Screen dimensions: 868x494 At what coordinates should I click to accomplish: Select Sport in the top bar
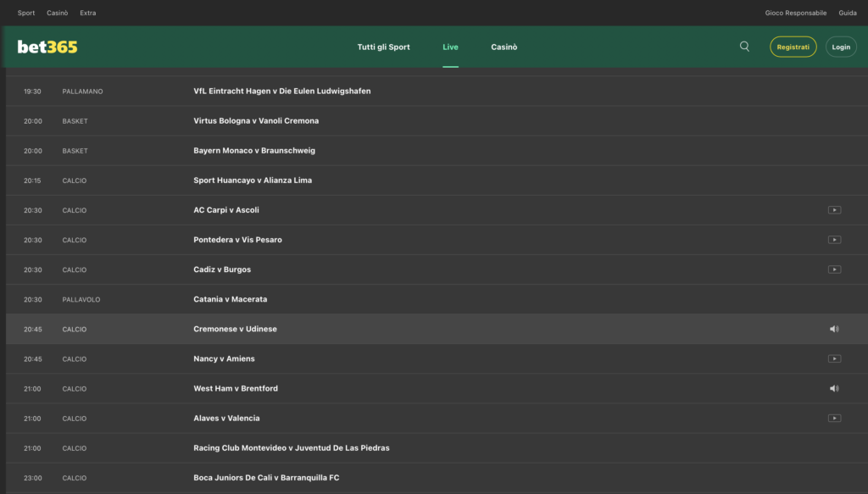pyautogui.click(x=26, y=13)
